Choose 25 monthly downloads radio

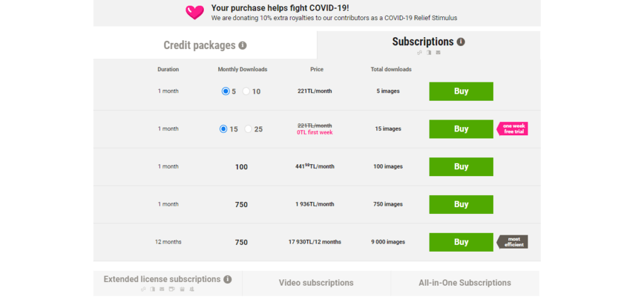248,129
